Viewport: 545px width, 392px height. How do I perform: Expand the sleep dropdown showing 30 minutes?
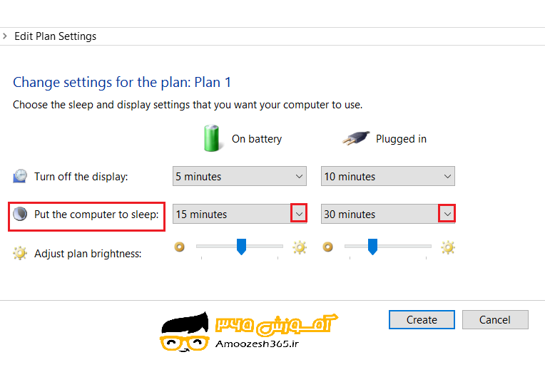pos(447,214)
